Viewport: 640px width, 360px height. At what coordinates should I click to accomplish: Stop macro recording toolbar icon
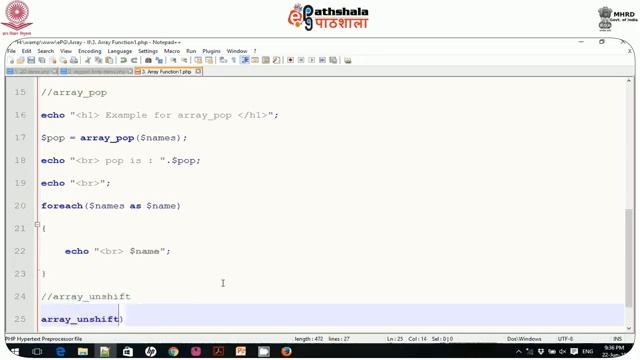[301, 60]
